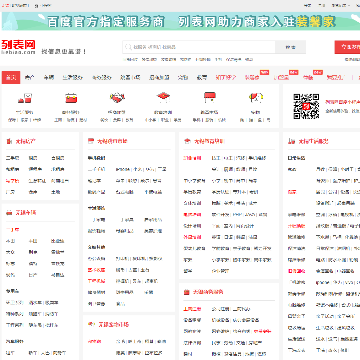Click the bar chart icon in the rightmost section heading
This screenshot has width=360, height=360.
(x=291, y=141)
